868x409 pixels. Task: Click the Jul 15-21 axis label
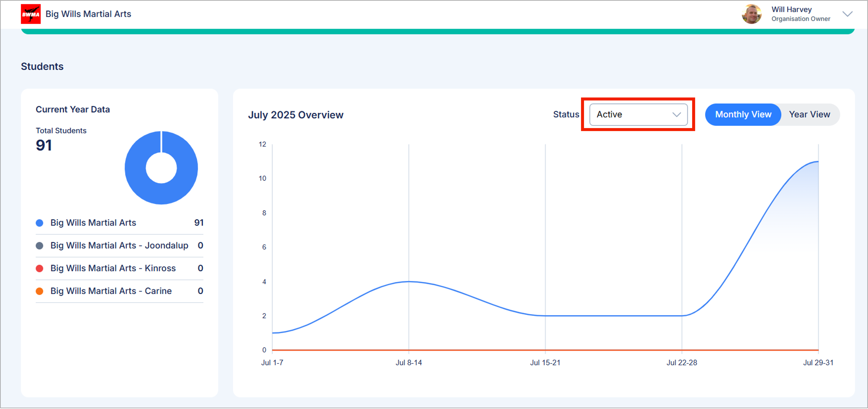(x=545, y=362)
